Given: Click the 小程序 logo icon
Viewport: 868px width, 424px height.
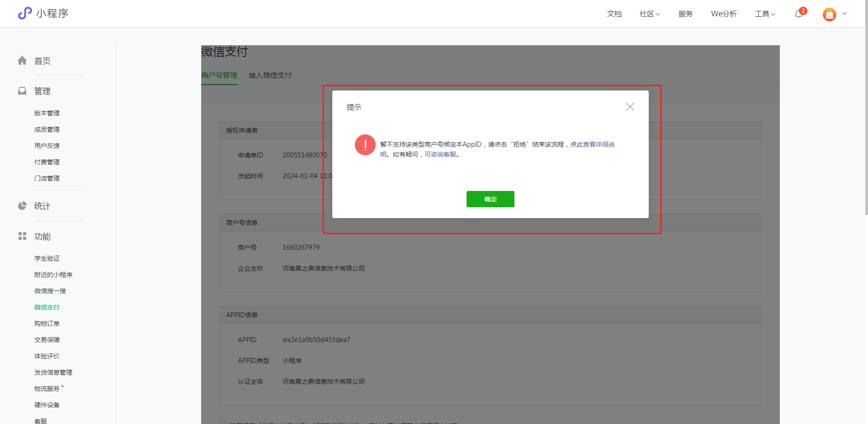Looking at the screenshot, I should [x=25, y=13].
